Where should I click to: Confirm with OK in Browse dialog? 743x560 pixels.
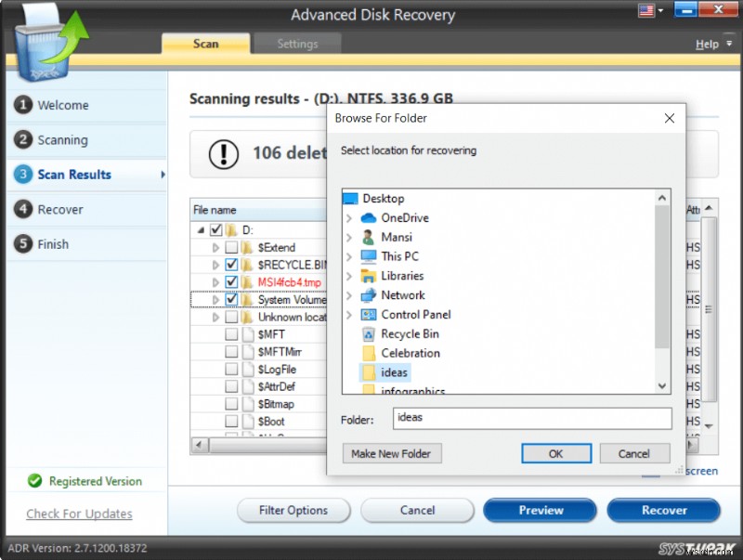pyautogui.click(x=556, y=453)
